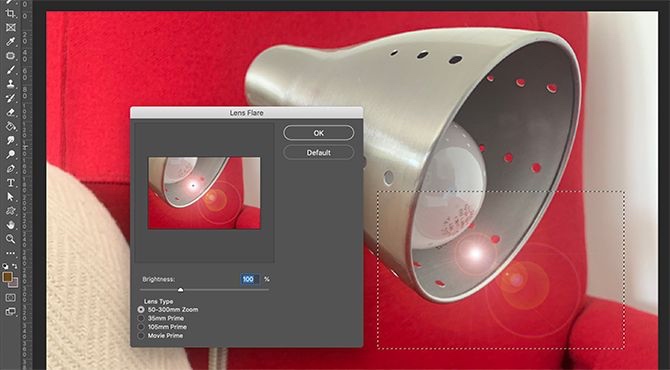Select the Pen tool
Image resolution: width=670 pixels, height=370 pixels.
point(11,169)
